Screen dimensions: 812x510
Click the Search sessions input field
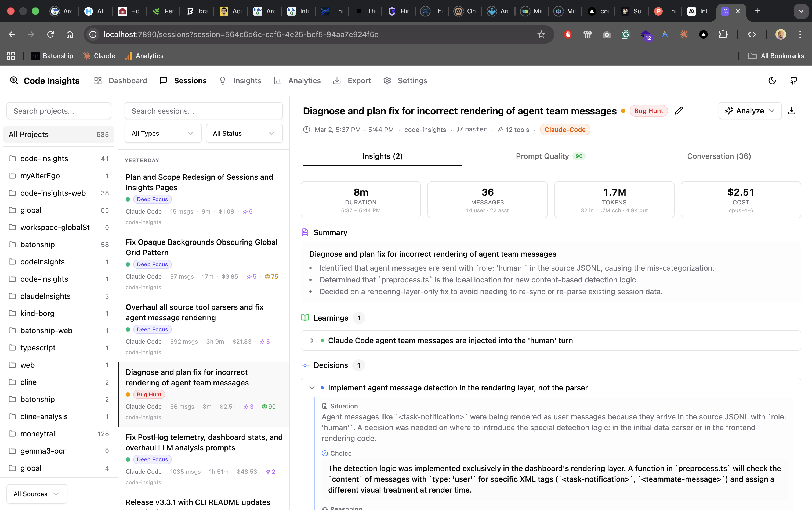pyautogui.click(x=203, y=111)
